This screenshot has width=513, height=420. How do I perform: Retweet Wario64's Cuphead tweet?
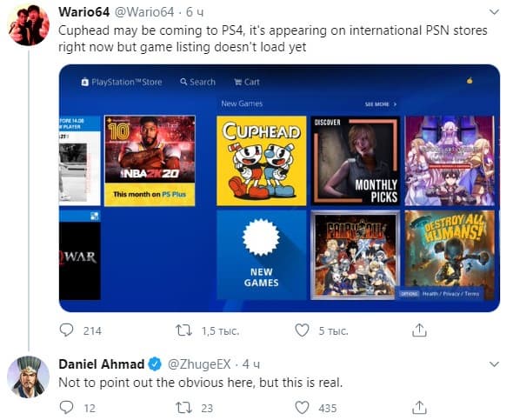[x=183, y=330]
